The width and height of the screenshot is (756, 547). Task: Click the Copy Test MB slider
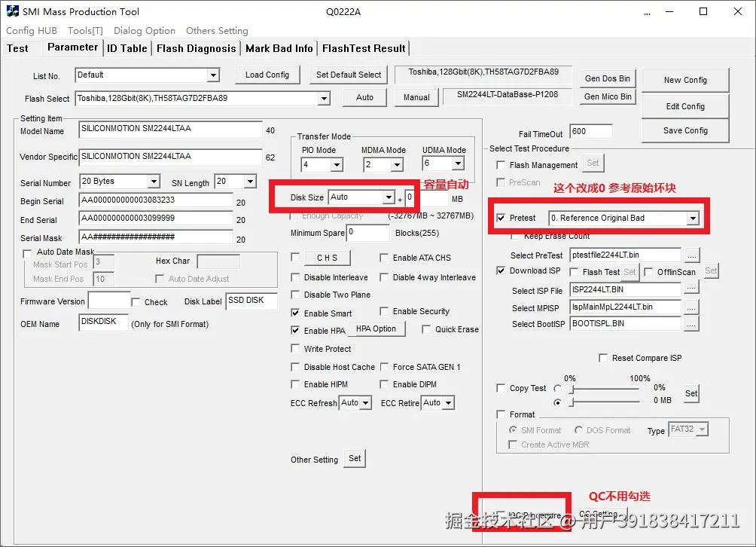[605, 402]
